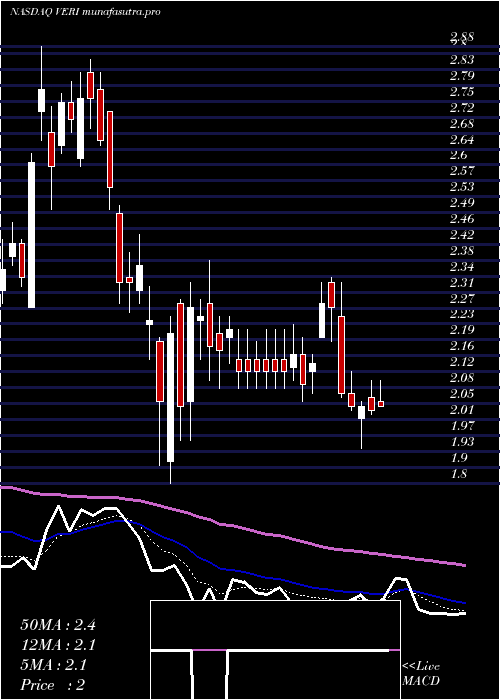The width and height of the screenshot is (500, 700).
Task: Select the 2.23 price label
Action: (462, 314)
